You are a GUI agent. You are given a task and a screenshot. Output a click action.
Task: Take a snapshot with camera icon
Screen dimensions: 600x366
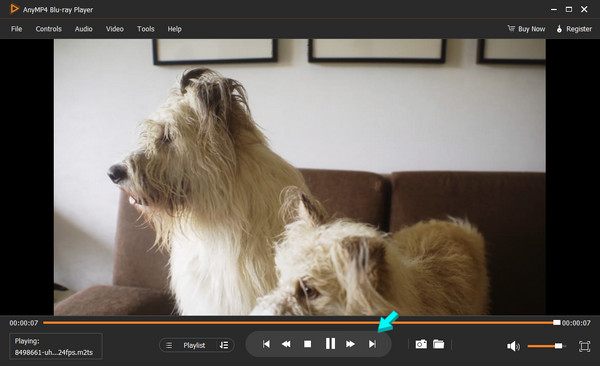click(421, 344)
